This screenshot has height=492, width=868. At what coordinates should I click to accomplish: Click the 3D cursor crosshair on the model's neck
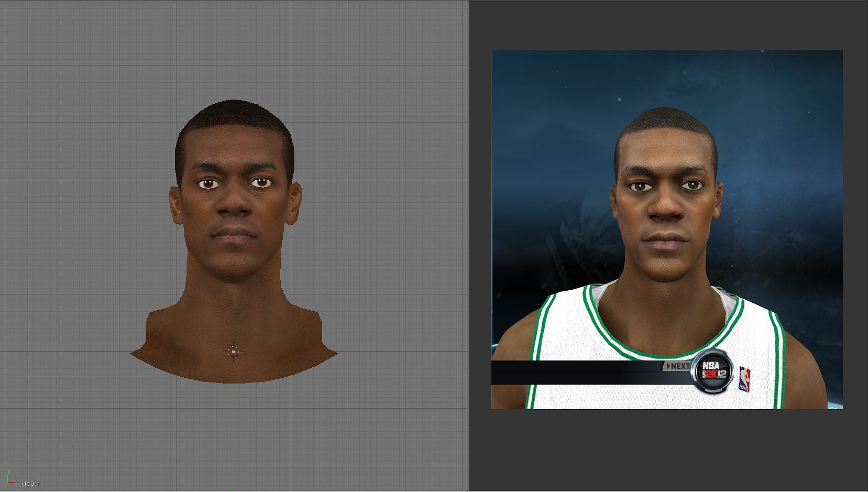point(234,352)
